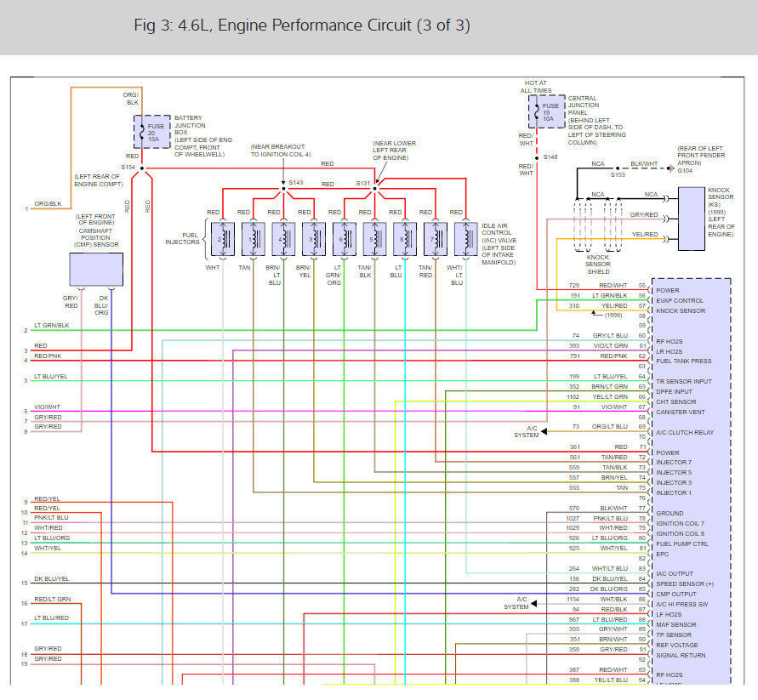This screenshot has height=700, width=758.
Task: Click the INJECTOR 1 pin label
Action: pyautogui.click(x=674, y=492)
